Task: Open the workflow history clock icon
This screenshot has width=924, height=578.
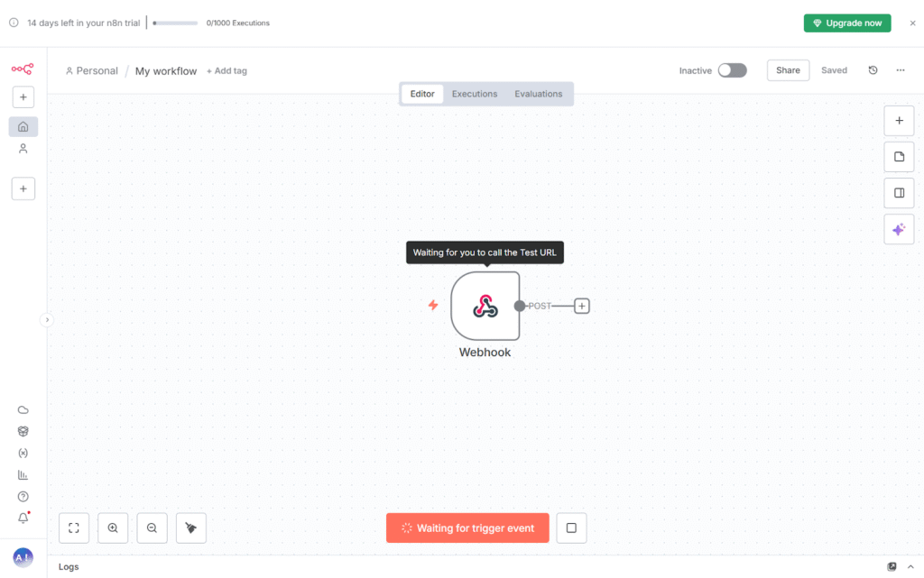Action: click(x=873, y=70)
